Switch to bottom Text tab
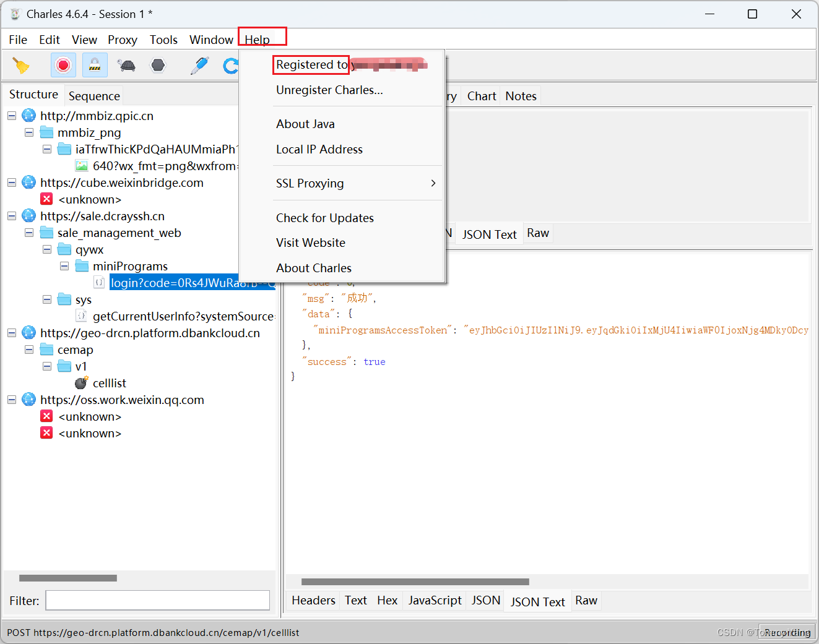 pos(356,600)
